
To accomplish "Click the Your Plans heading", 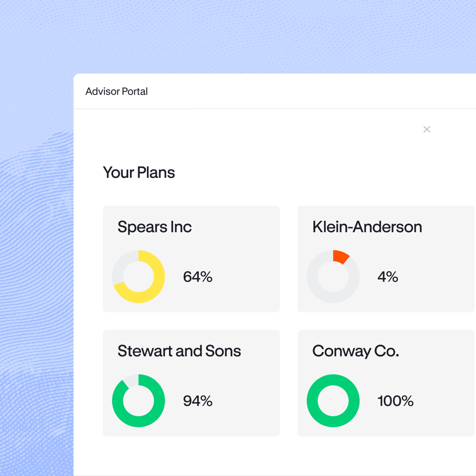I will pyautogui.click(x=139, y=172).
